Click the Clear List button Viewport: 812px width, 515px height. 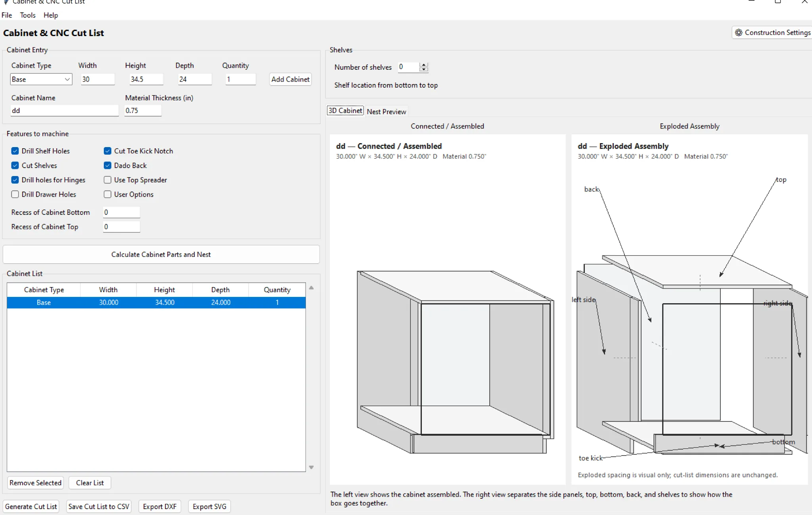(90, 482)
